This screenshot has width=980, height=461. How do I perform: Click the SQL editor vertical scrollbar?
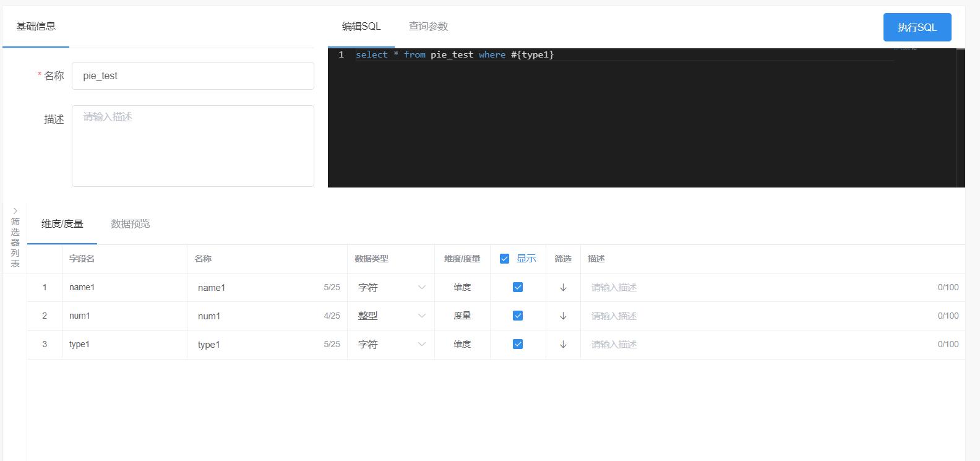(960, 118)
